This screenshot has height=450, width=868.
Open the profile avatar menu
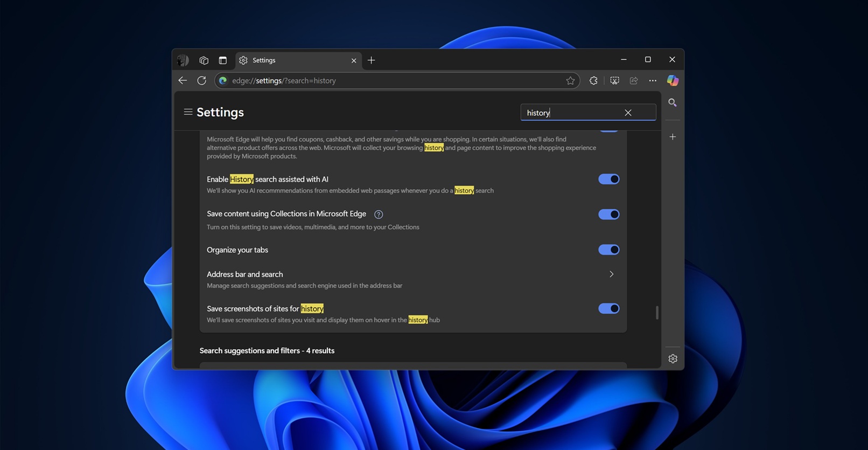(183, 60)
